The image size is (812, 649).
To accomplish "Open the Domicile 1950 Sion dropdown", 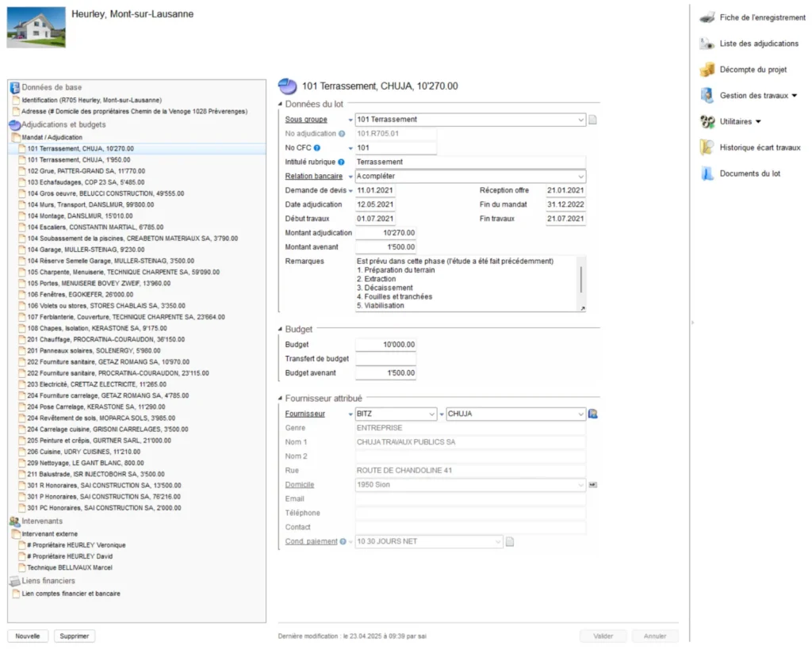I will pos(580,485).
